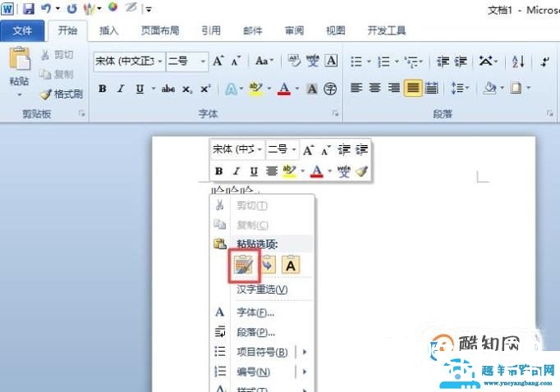
Task: Click the Redo icon in title bar
Action: click(x=72, y=8)
